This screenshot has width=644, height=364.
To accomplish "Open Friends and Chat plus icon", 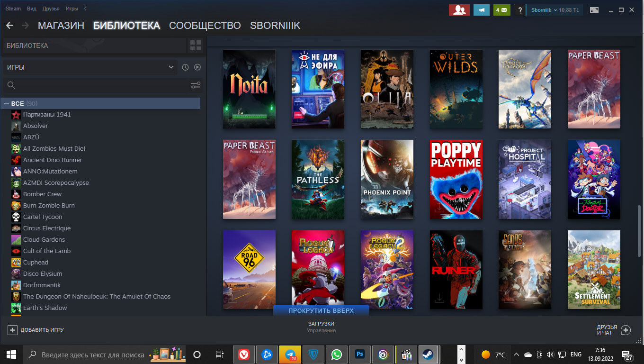I will pos(626,330).
